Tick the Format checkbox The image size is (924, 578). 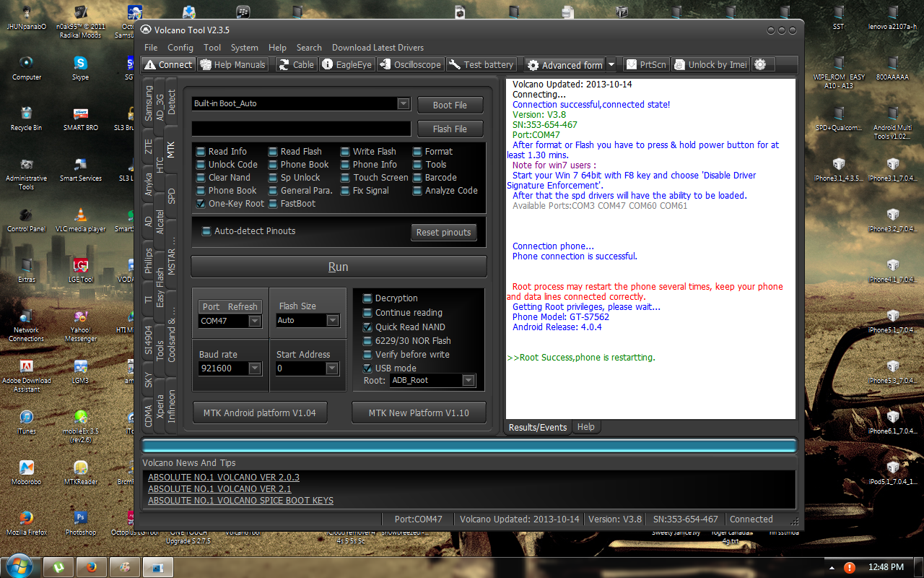coord(418,152)
